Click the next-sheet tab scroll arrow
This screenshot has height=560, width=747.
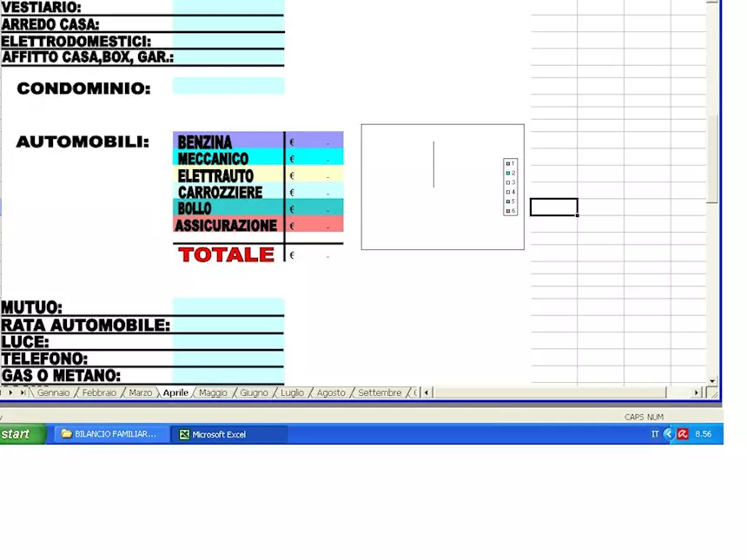point(10,392)
